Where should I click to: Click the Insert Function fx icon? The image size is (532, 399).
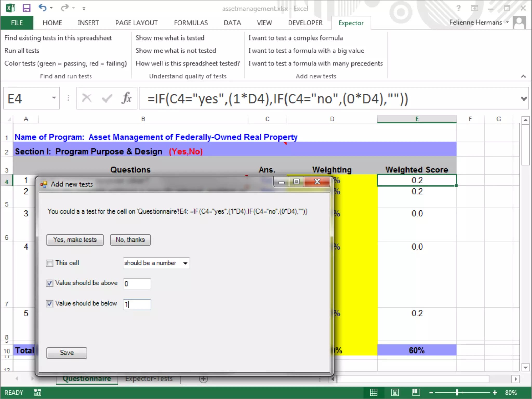coord(127,98)
